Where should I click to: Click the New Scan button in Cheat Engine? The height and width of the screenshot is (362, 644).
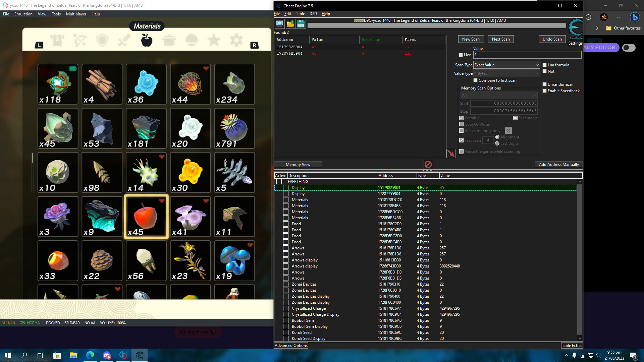471,39
